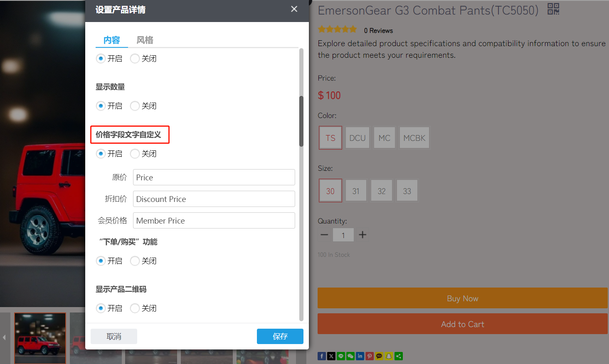Open the product QR code icon
The height and width of the screenshot is (364, 609).
click(553, 9)
